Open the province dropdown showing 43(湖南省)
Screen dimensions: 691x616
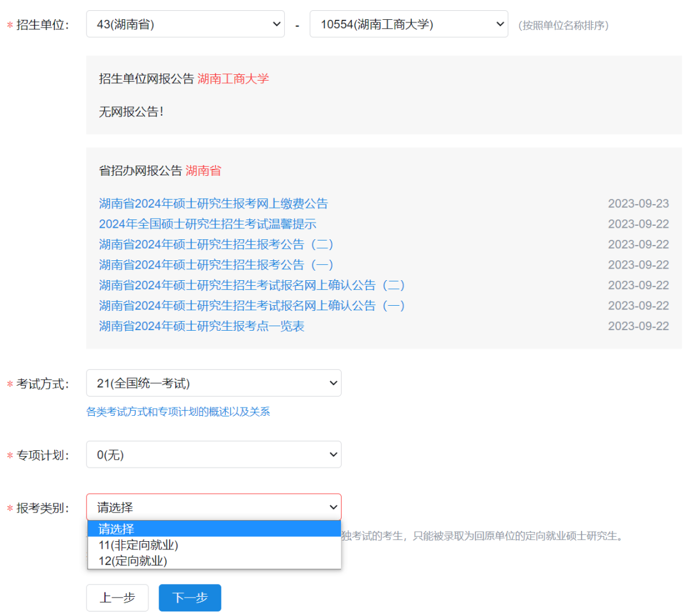click(185, 24)
